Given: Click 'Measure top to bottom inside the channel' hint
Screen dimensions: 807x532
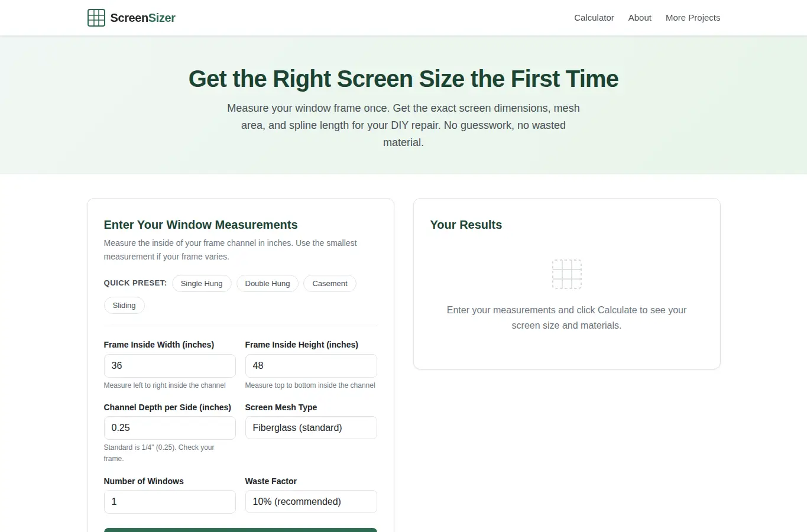Looking at the screenshot, I should click(310, 385).
